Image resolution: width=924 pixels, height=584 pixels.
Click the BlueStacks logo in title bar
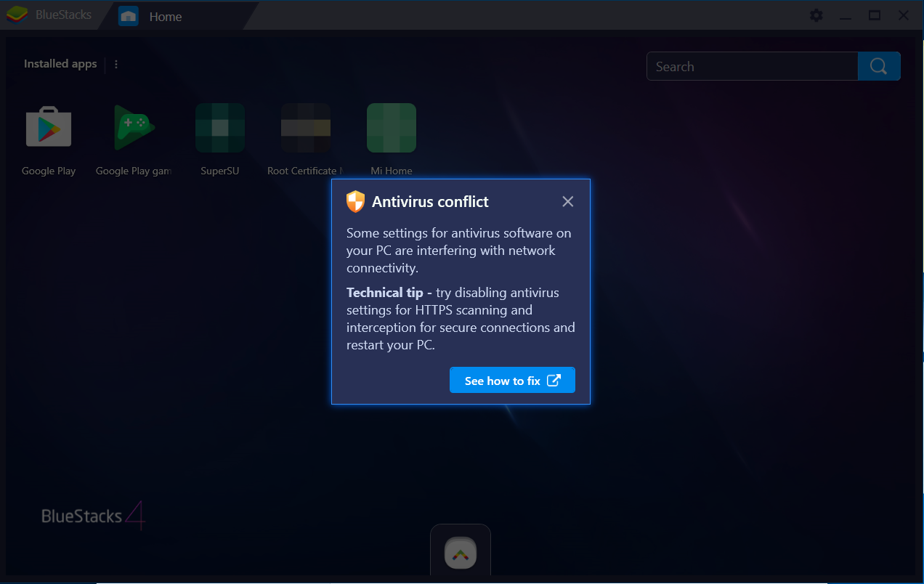[x=16, y=15]
